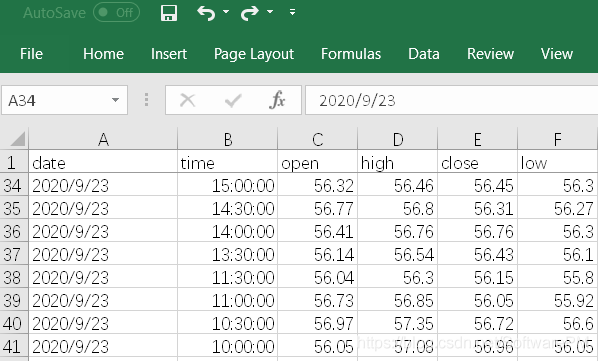
Task: Click close value 56.43
Action: point(477,254)
